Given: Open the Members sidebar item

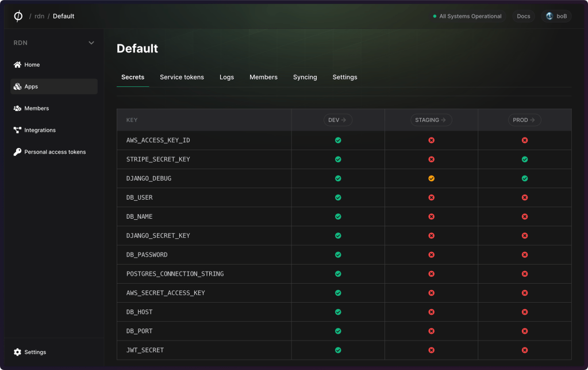Looking at the screenshot, I should click(36, 109).
